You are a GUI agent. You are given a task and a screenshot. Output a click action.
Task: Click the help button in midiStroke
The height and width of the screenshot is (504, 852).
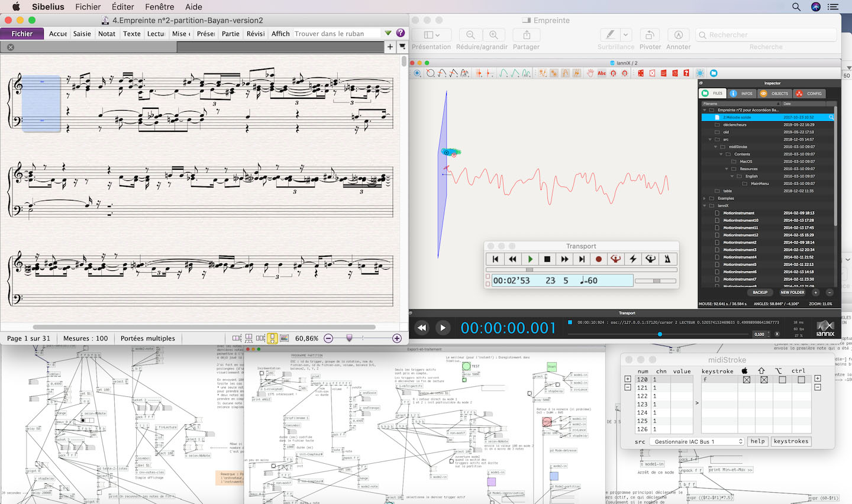tap(757, 441)
